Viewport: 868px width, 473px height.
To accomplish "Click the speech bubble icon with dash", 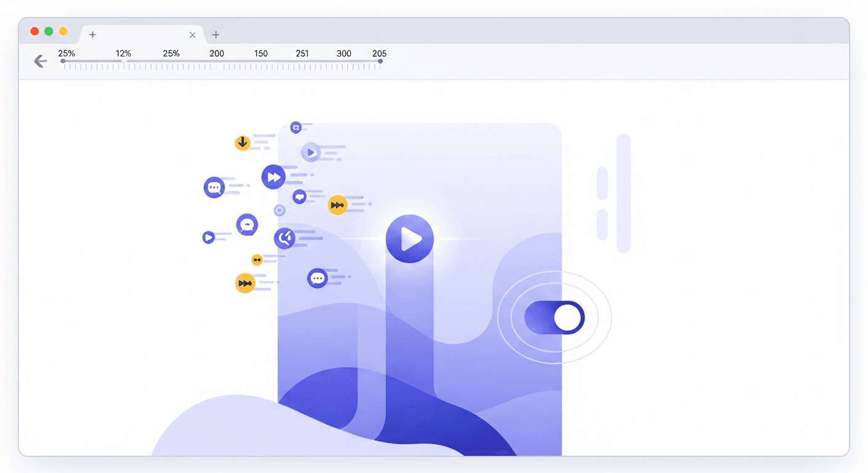I will [247, 225].
